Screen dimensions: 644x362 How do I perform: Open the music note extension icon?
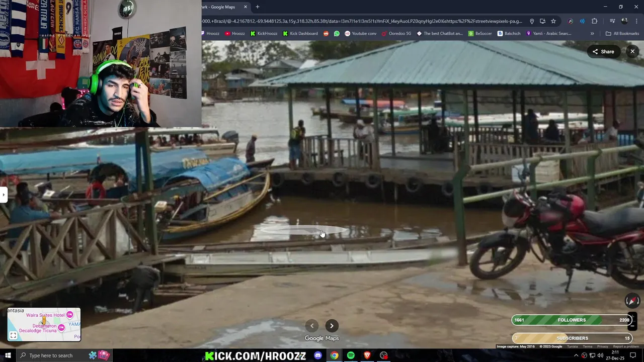point(570,21)
